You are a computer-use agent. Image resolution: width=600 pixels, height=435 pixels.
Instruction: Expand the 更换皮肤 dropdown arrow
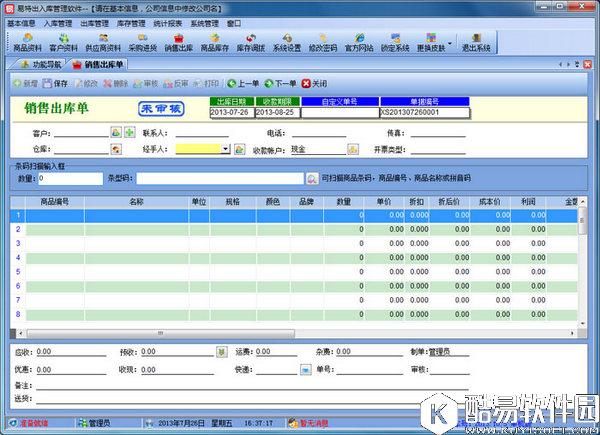450,43
